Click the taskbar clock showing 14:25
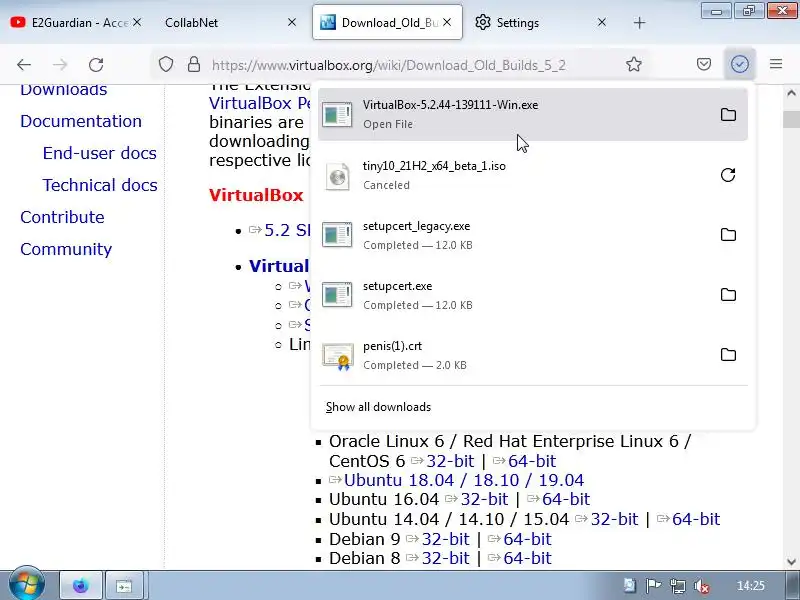Screen dimensions: 800x600 pos(751,586)
